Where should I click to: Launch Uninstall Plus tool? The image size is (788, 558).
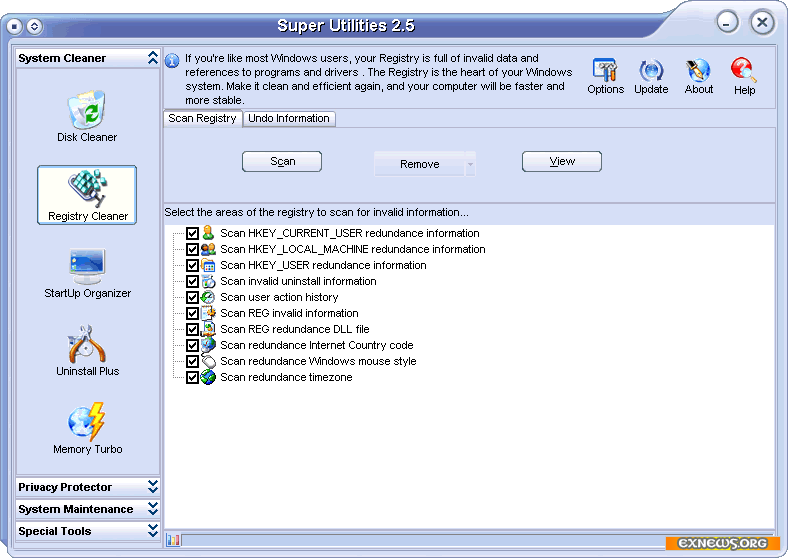point(87,350)
